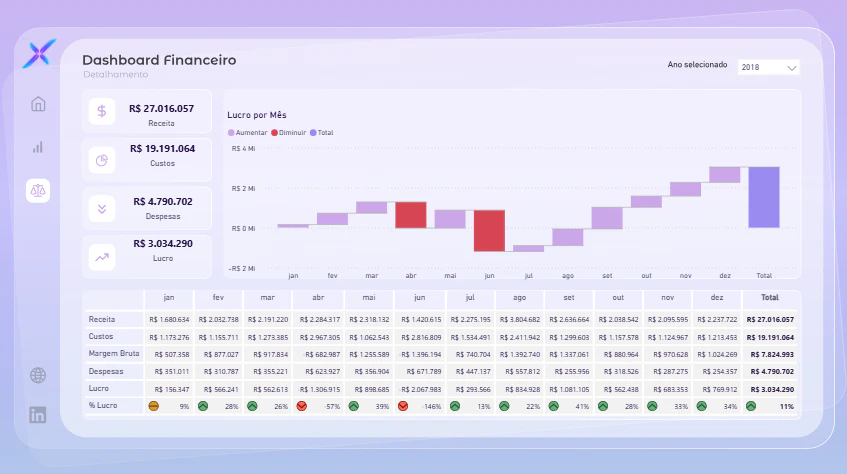Click the Despesas card R$ 4.790.702
The width and height of the screenshot is (847, 474).
(147, 209)
